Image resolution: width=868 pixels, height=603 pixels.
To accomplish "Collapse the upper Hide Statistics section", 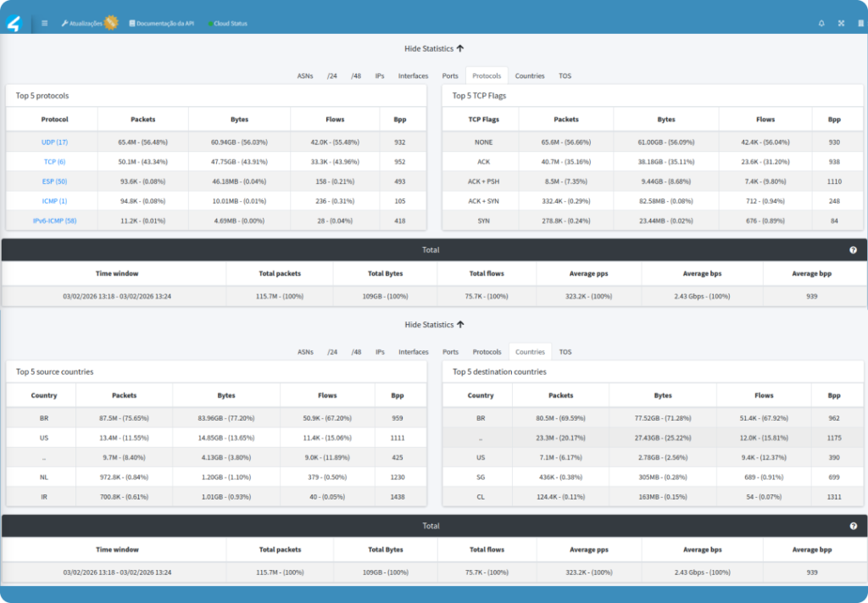I will (434, 49).
